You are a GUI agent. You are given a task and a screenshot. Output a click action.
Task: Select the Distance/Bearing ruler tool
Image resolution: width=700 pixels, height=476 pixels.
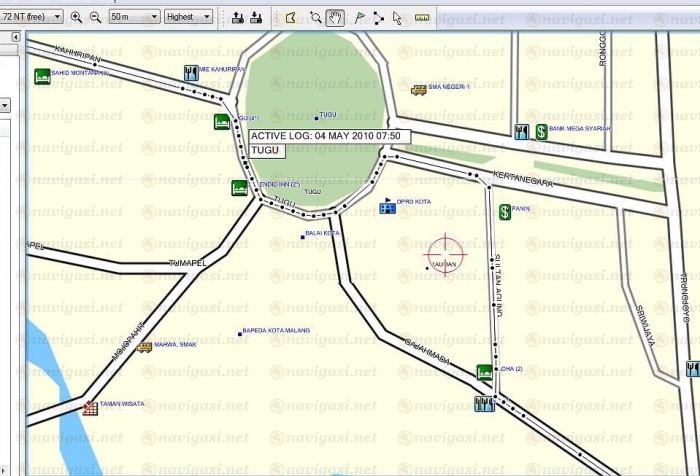point(421,17)
